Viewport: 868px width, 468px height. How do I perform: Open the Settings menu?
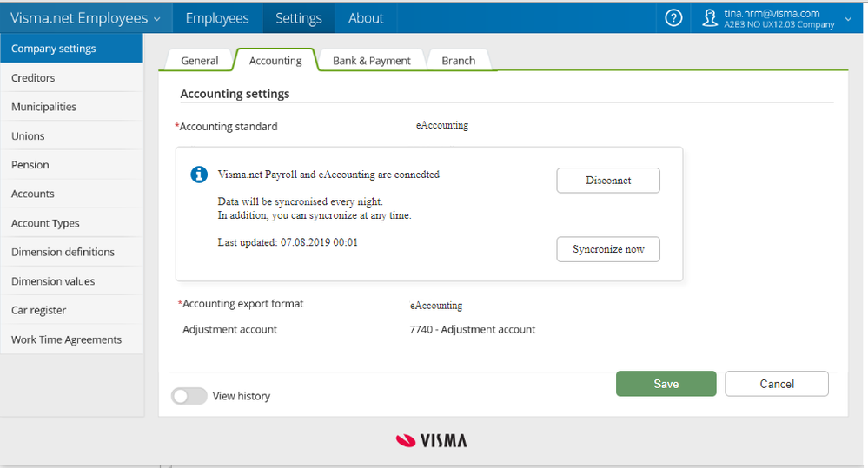(298, 18)
